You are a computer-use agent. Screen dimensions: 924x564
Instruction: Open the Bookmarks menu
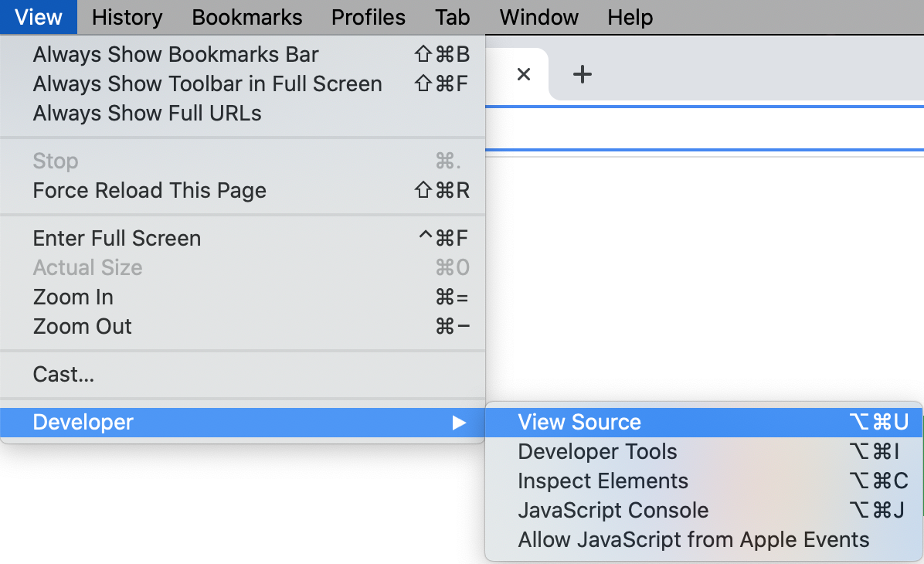click(246, 17)
